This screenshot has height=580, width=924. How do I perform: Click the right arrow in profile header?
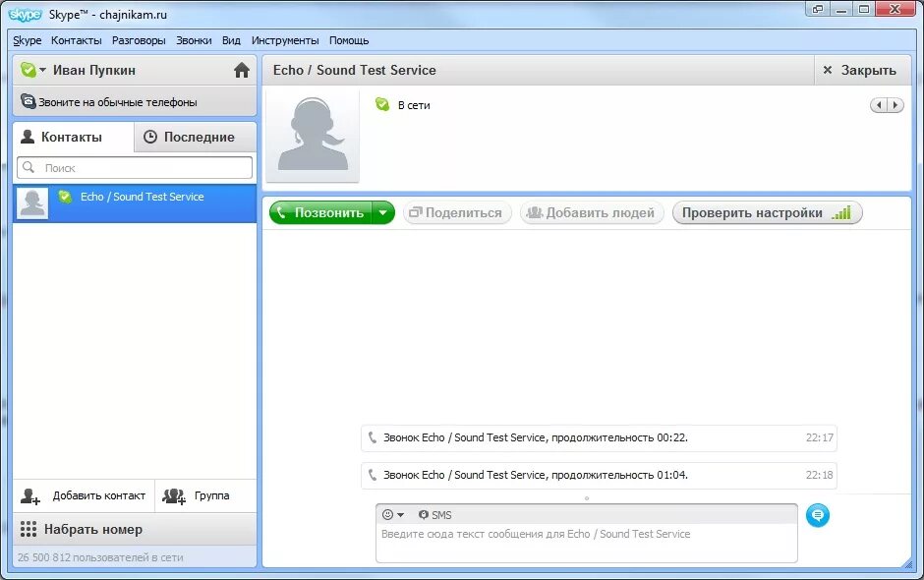895,105
